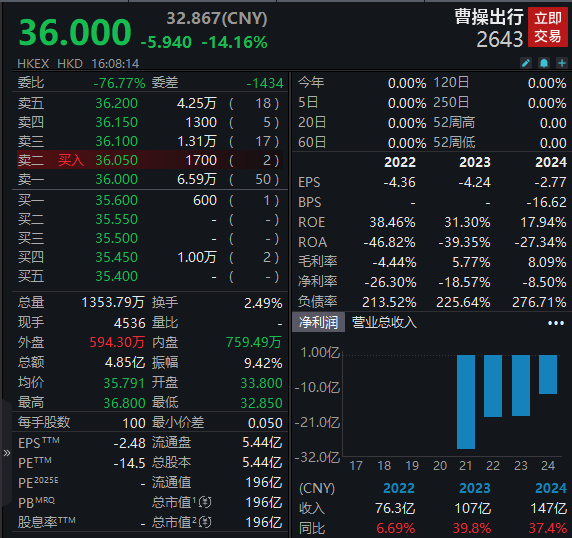Click the large price 36.000

coord(75,32)
